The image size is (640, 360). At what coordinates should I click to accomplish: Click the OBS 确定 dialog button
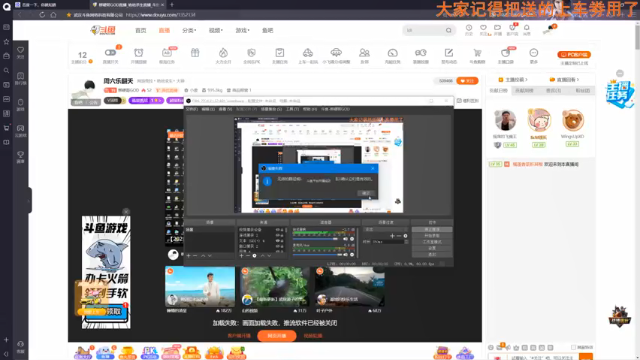coord(365,193)
